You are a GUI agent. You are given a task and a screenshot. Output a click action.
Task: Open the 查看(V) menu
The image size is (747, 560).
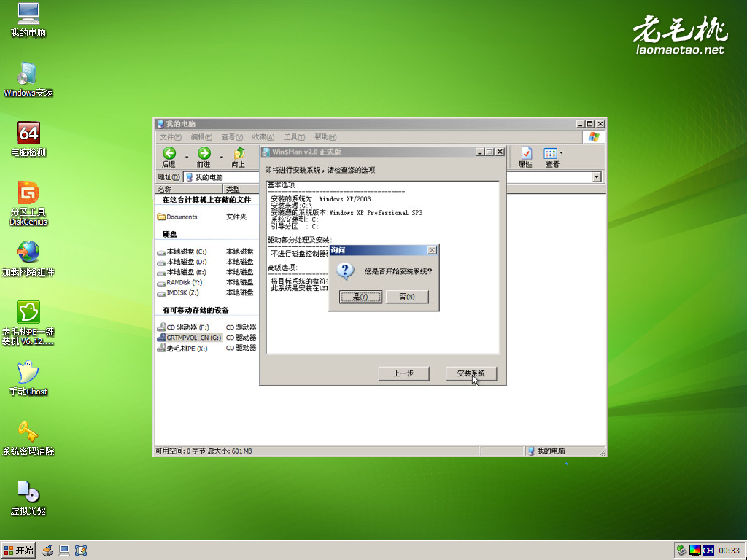pos(232,137)
